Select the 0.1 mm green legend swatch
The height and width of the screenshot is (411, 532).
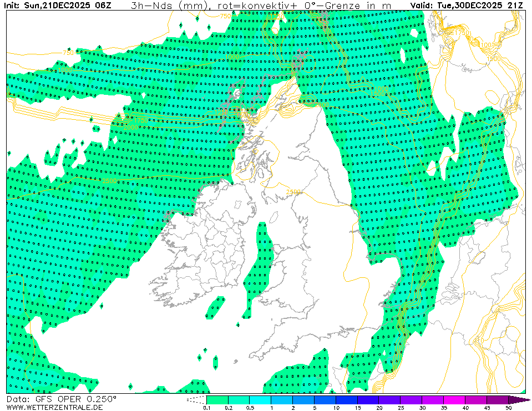click(x=217, y=399)
